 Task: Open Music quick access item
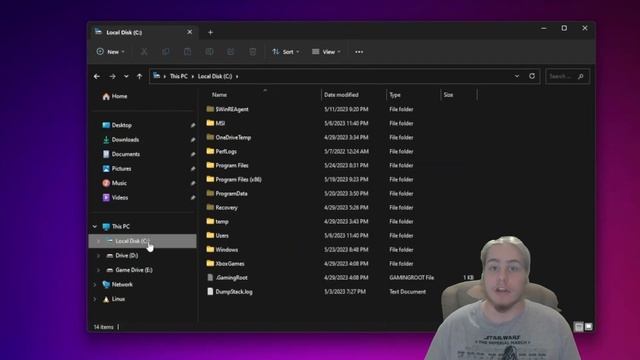click(x=114, y=183)
